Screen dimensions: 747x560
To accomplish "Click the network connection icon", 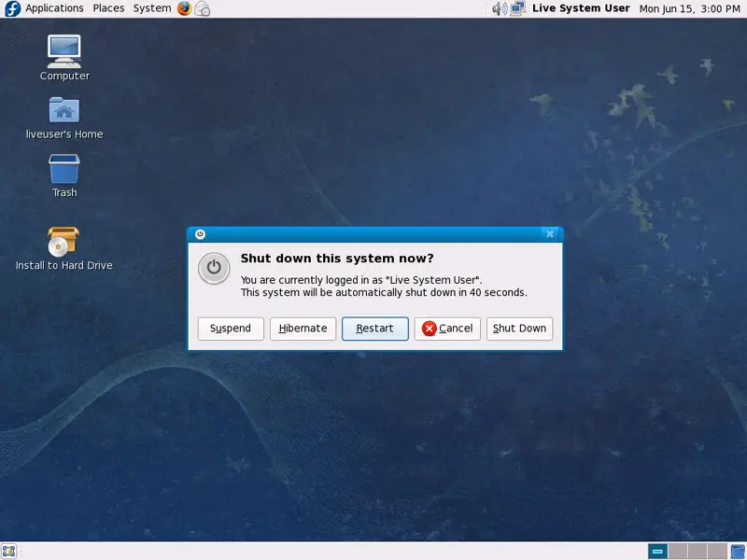I will [518, 8].
